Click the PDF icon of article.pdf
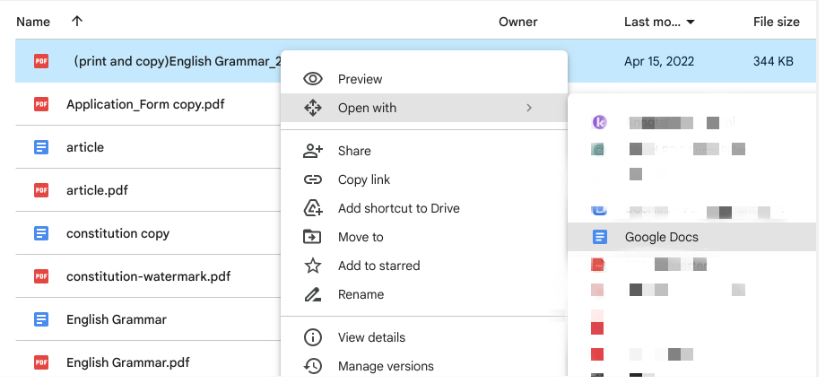This screenshot has height=377, width=819. (41, 190)
